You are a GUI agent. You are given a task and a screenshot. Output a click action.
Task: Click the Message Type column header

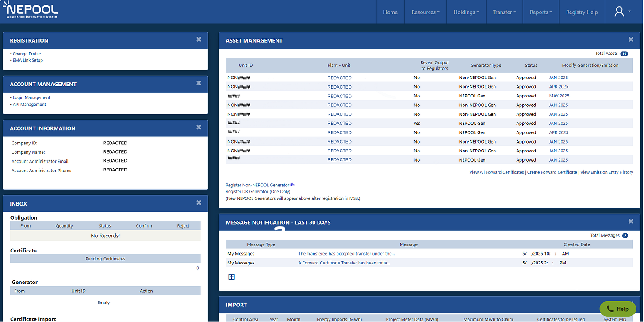tap(261, 244)
